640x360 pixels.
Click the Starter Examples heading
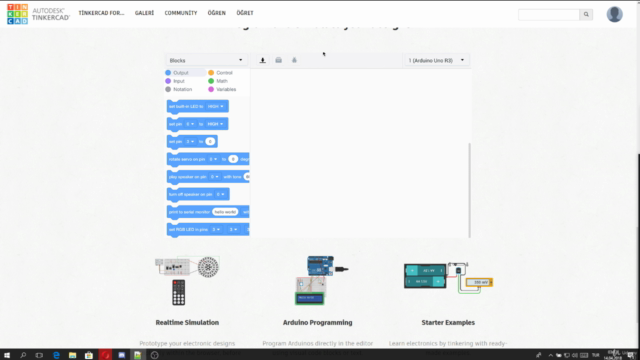(x=448, y=322)
